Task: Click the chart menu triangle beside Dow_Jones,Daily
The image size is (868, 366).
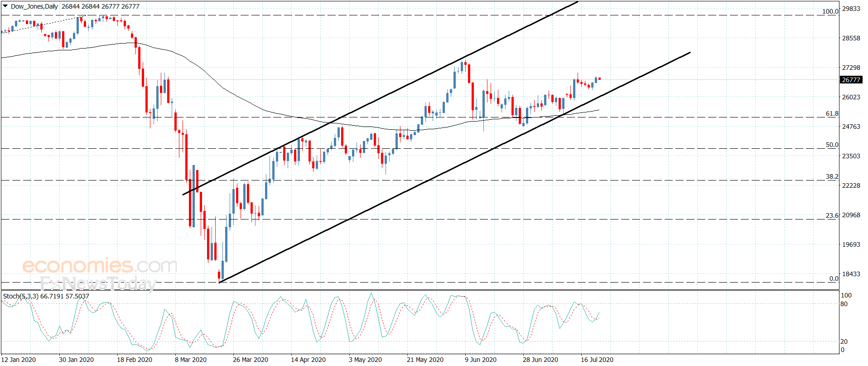Action: 5,6
